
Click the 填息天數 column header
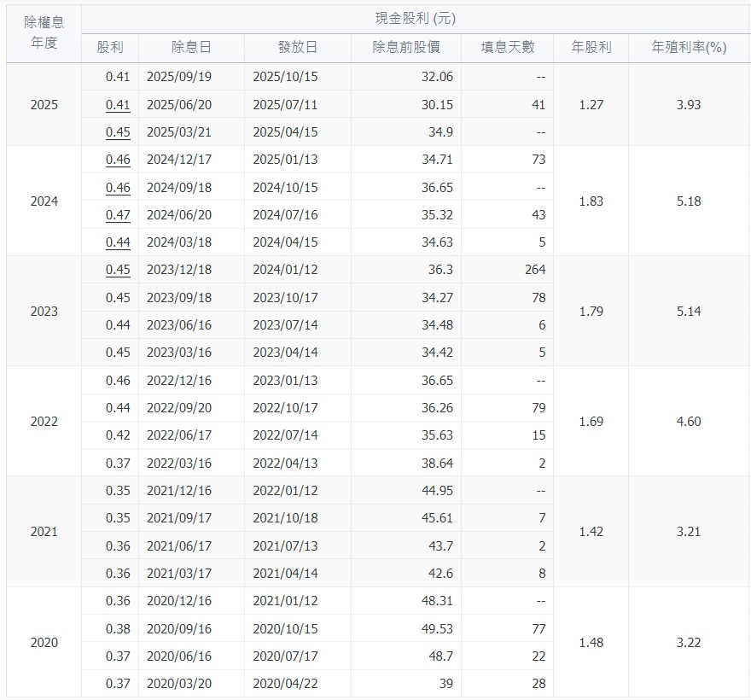(509, 48)
